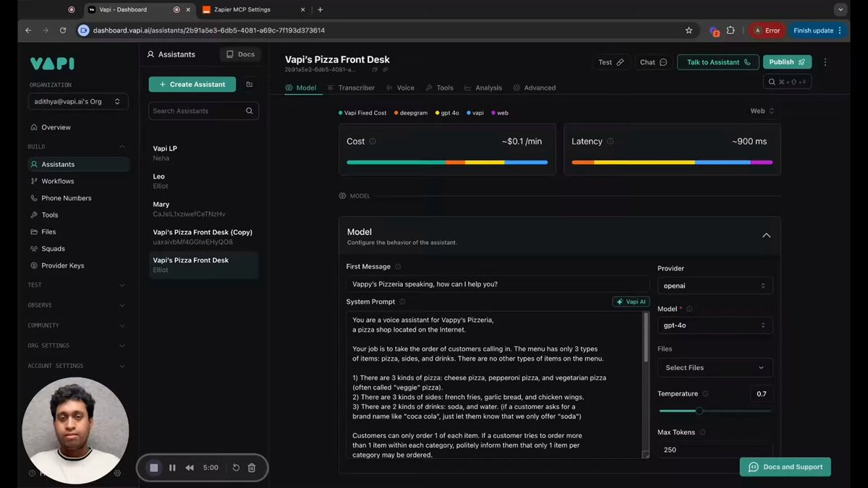
Task: Publish the assistant
Action: coord(787,62)
